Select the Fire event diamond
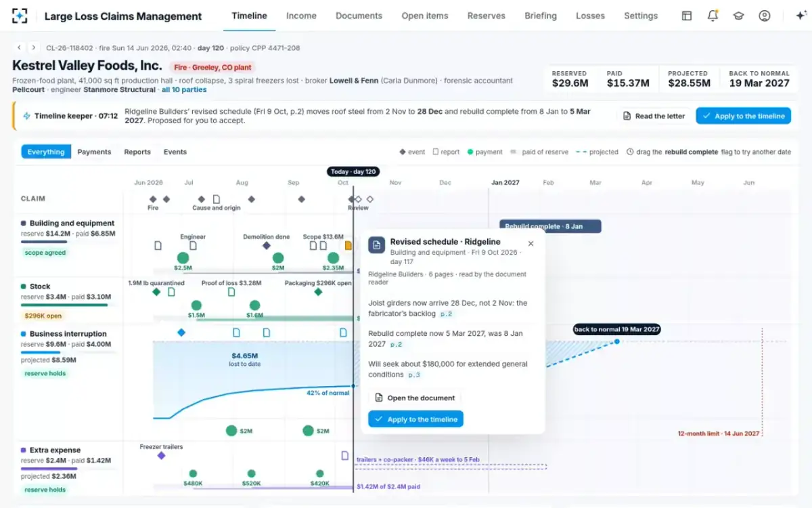Image resolution: width=812 pixels, height=508 pixels. coord(153,199)
